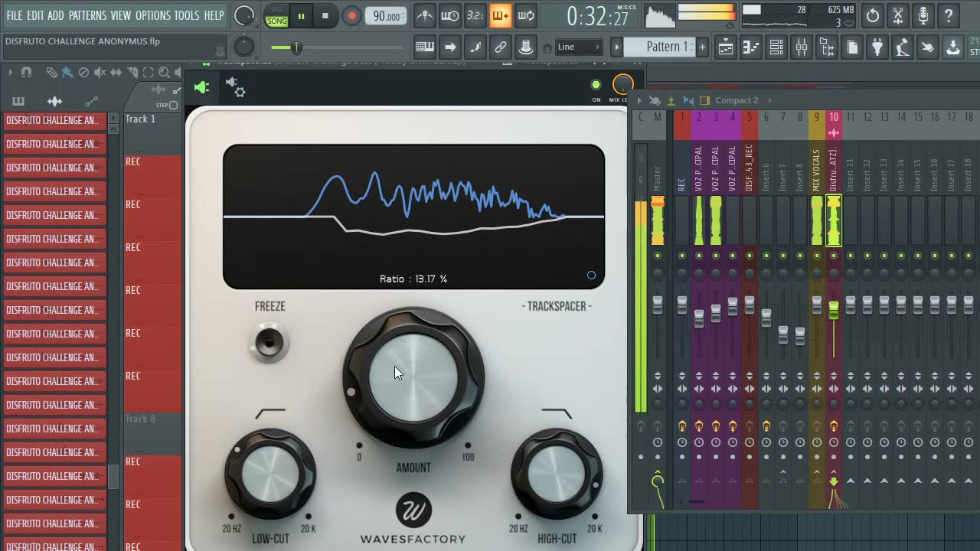The image size is (980, 551).
Task: Select the playlist delete tool
Action: click(84, 73)
